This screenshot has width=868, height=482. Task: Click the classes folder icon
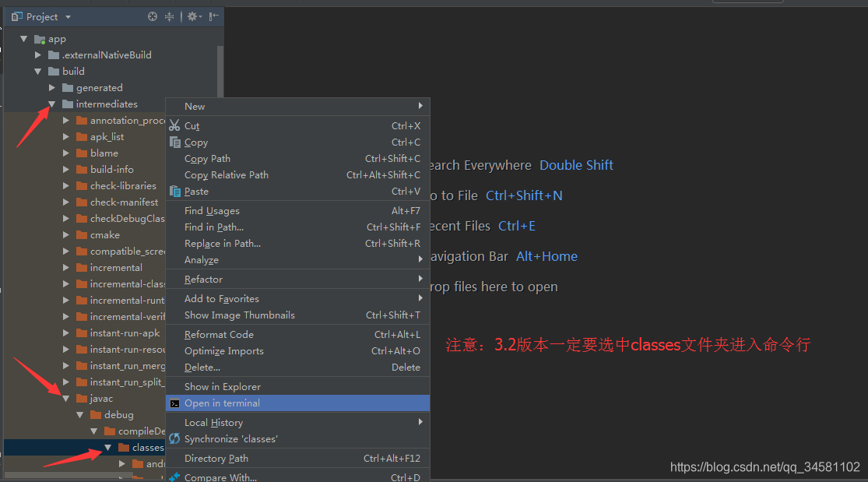124,447
